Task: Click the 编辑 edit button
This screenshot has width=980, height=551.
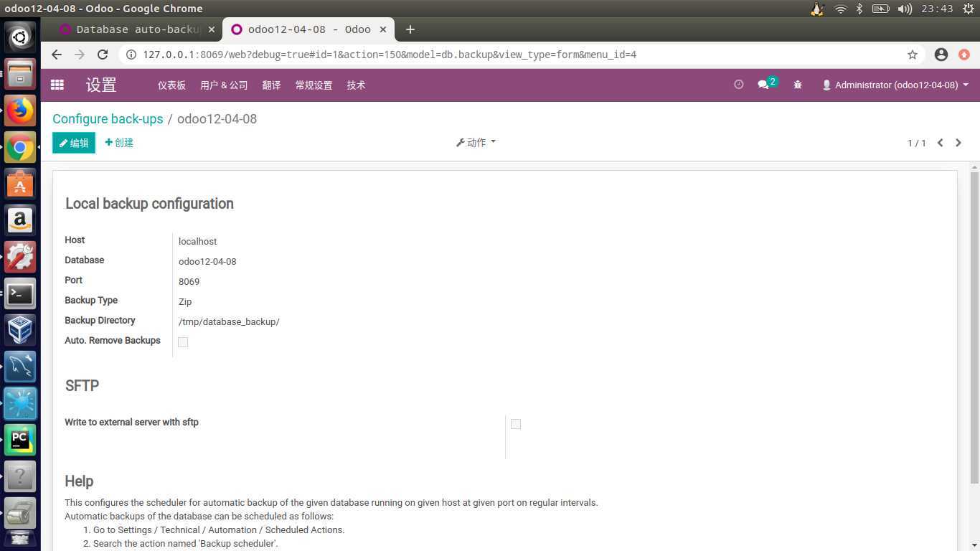Action: click(x=74, y=143)
